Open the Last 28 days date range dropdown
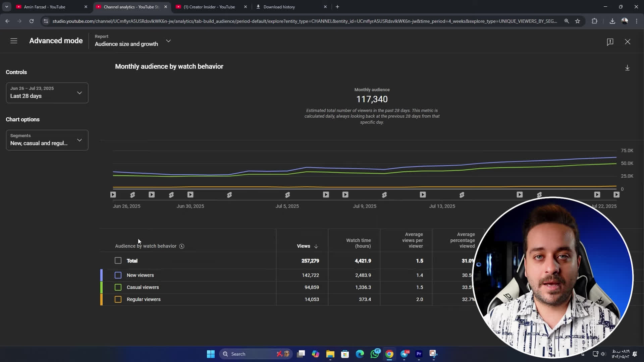Viewport: 644px width, 362px height. 47,93
